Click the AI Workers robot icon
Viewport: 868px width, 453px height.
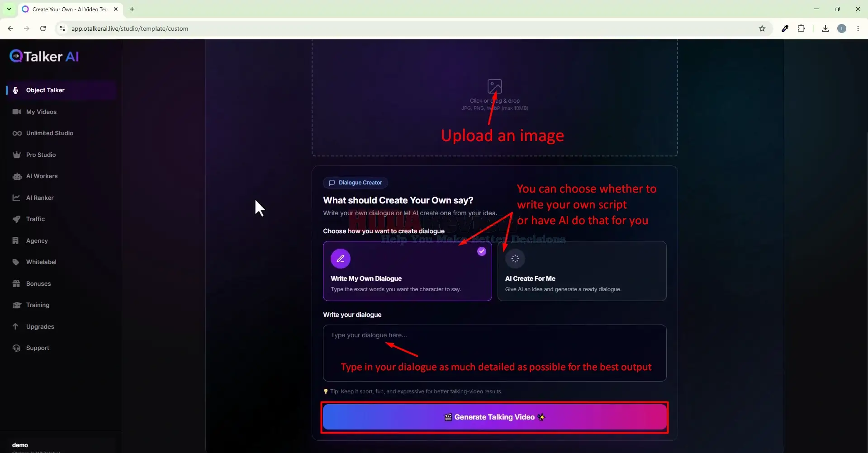17,176
